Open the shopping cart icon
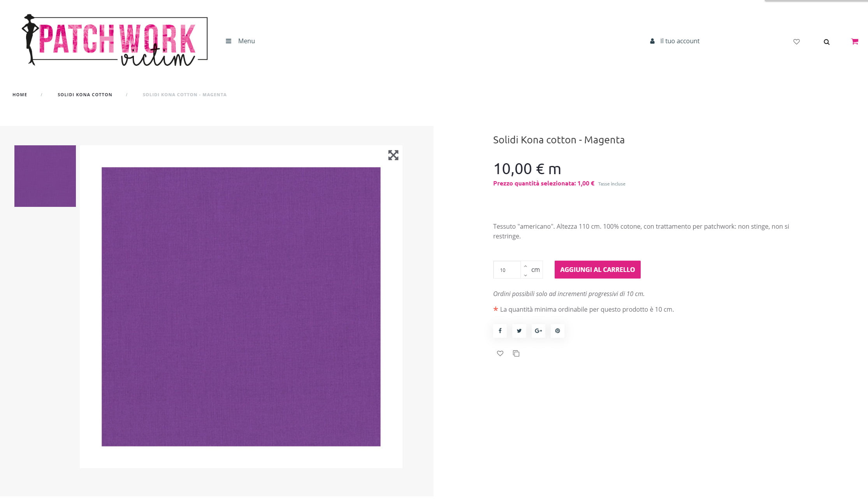868x501 pixels. [x=854, y=41]
